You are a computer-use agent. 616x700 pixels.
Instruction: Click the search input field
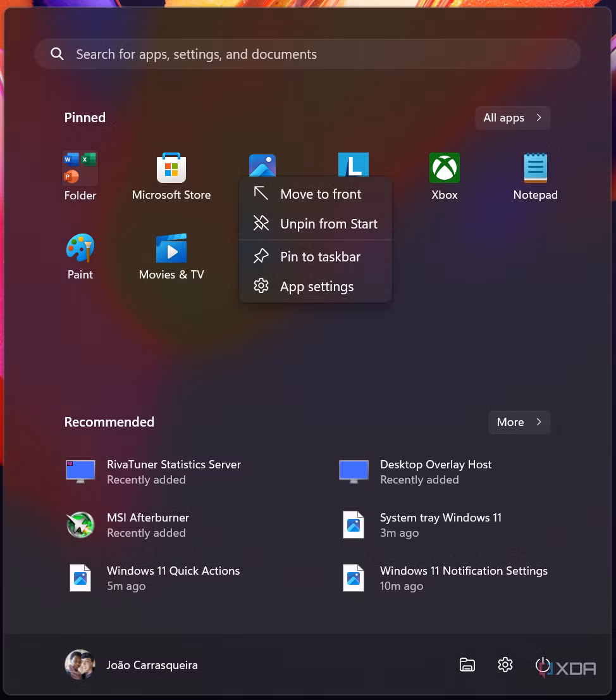pyautogui.click(x=308, y=54)
